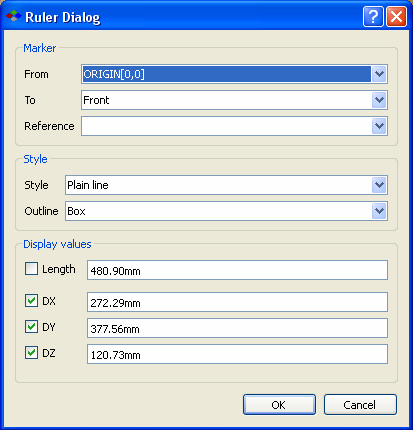Click the Length value field
The image size is (413, 430).
237,270
